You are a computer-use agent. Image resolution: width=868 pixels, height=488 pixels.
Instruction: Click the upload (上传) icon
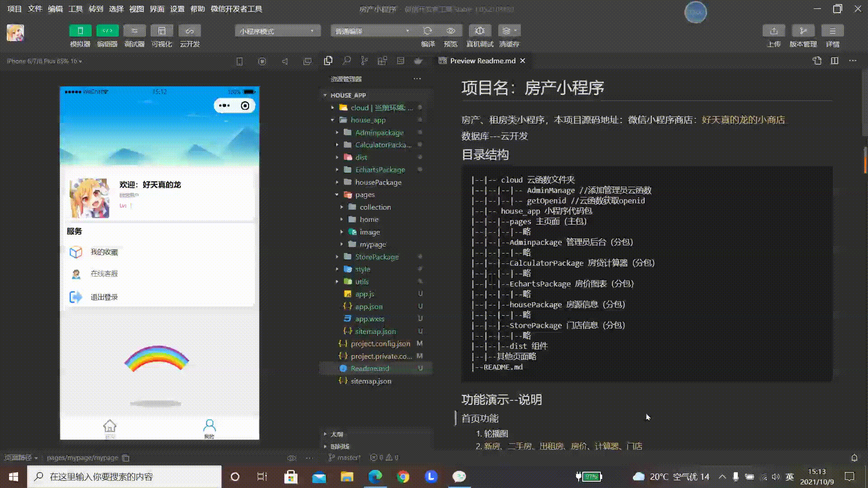[774, 31]
